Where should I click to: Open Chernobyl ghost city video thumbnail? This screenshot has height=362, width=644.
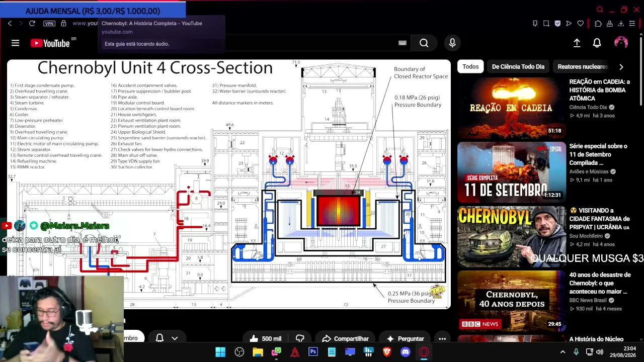[x=512, y=236]
